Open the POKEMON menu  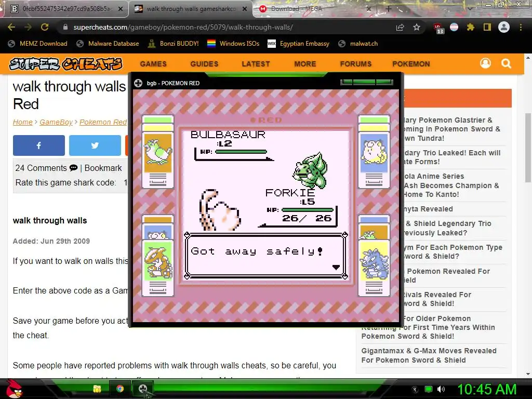pyautogui.click(x=411, y=64)
